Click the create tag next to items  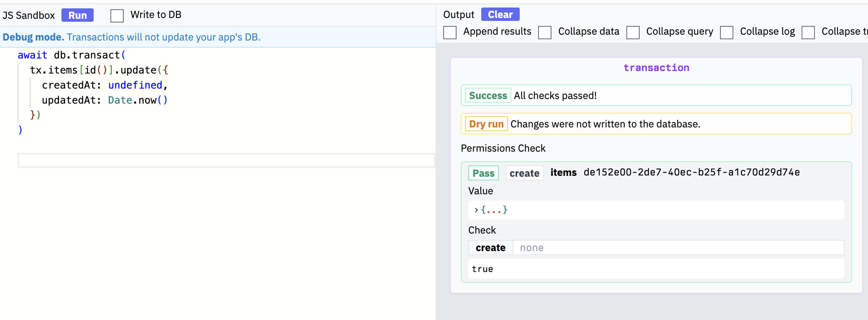524,173
